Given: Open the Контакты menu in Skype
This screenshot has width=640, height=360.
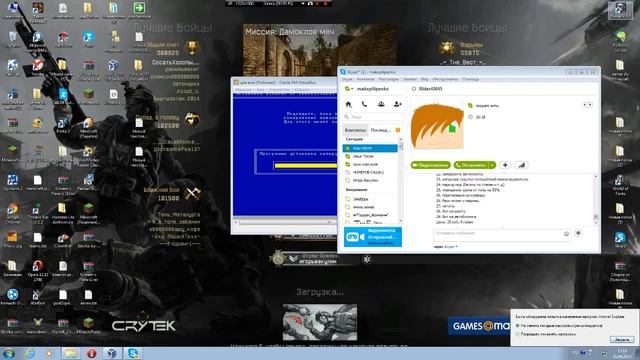Looking at the screenshot, I should 365,79.
